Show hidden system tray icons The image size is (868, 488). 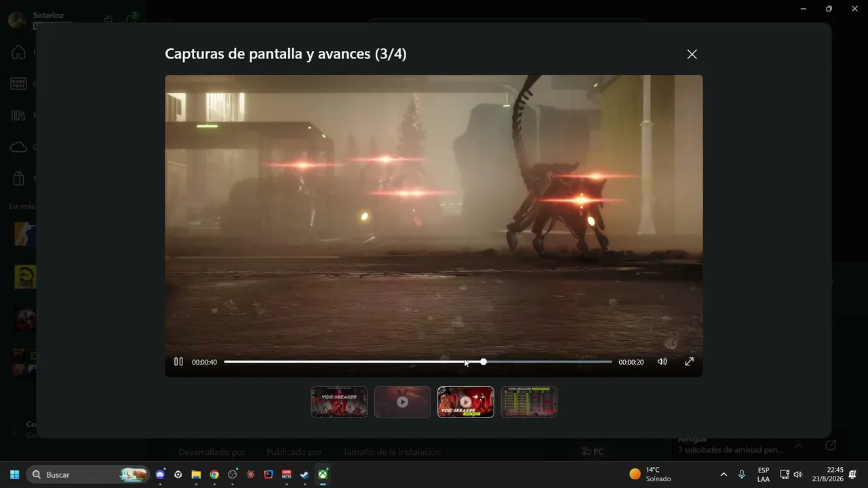(x=724, y=474)
